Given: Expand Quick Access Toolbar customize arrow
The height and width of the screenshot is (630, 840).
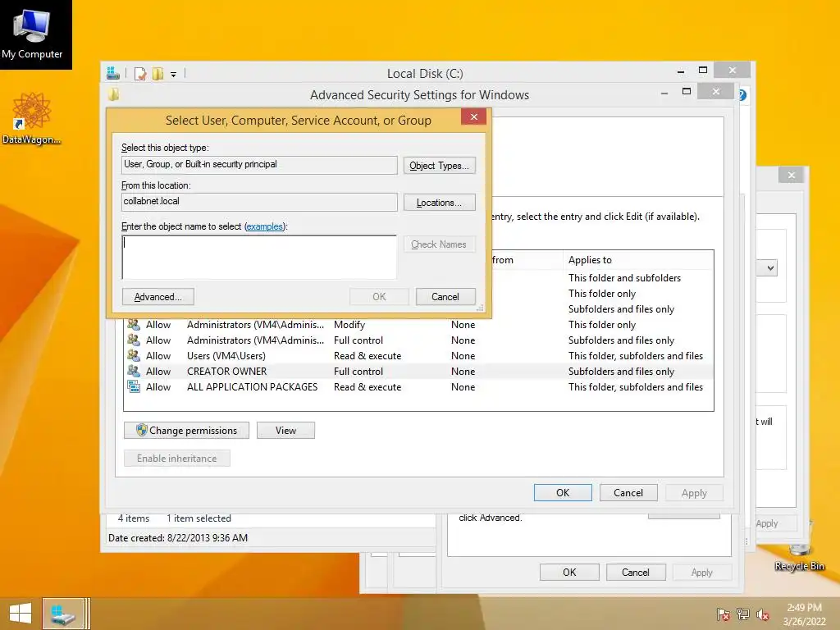Looking at the screenshot, I should (174, 74).
